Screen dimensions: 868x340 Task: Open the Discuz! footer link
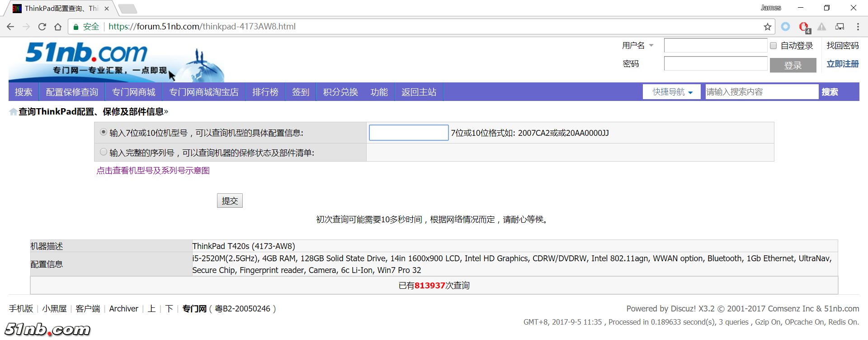point(684,309)
